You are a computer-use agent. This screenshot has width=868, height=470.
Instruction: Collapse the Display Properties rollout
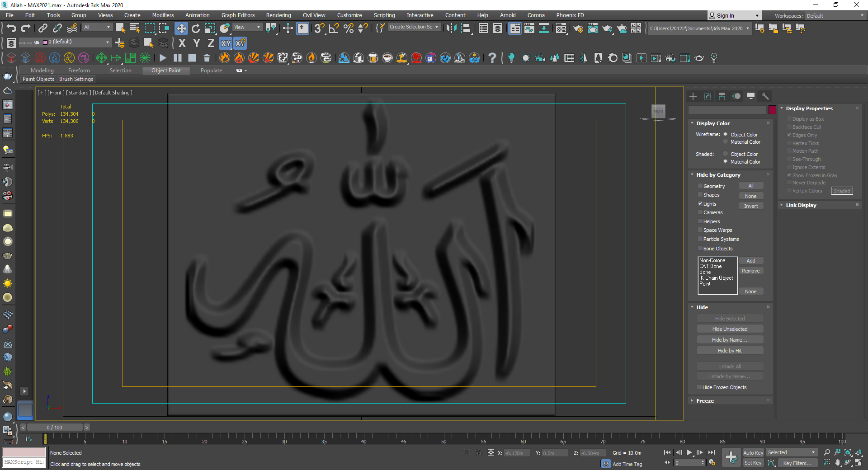809,108
